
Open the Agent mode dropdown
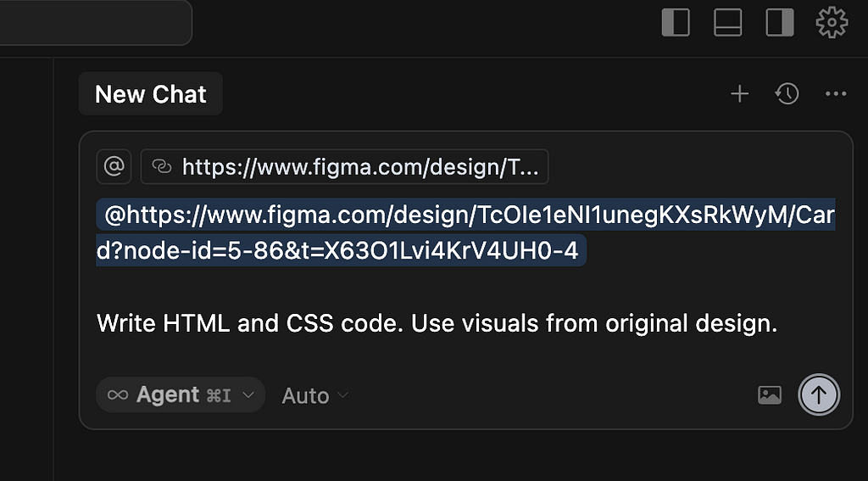181,394
